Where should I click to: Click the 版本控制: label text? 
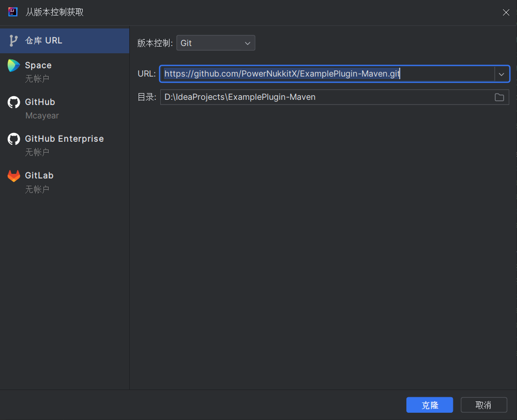click(155, 43)
